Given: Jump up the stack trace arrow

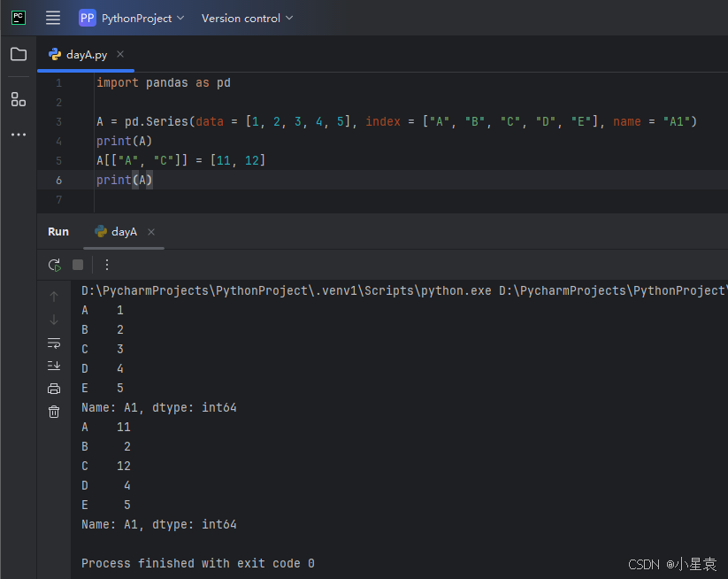Looking at the screenshot, I should (x=54, y=297).
